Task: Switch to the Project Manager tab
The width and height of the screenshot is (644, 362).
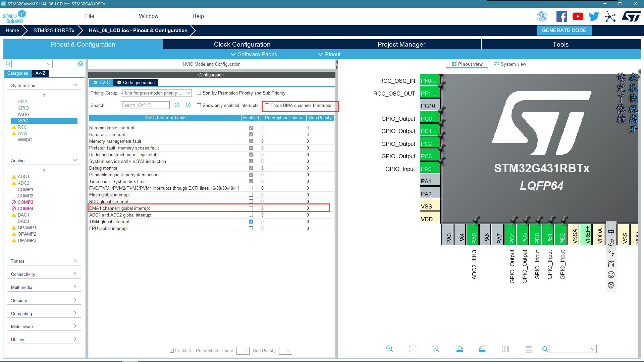Action: [x=401, y=44]
